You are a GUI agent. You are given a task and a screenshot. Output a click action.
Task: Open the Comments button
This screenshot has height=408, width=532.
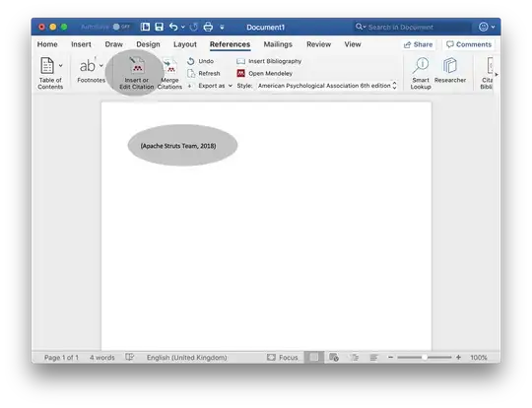(469, 44)
